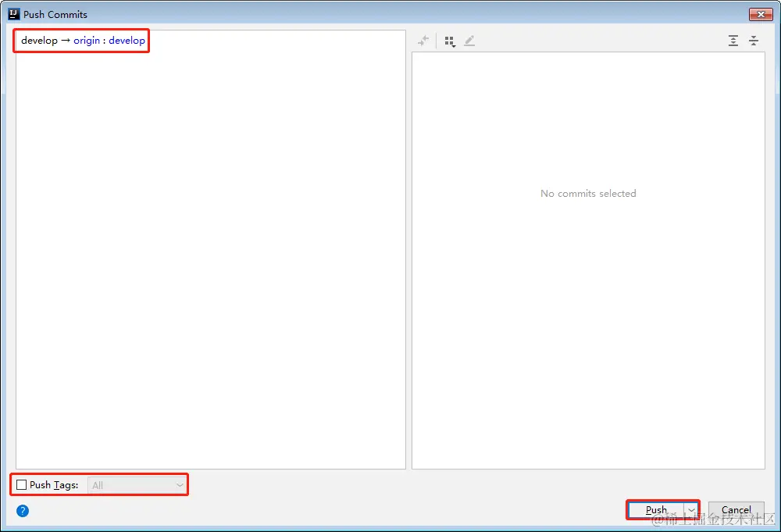This screenshot has width=781, height=532.
Task: Click the 'origin' remote link
Action: coord(87,41)
